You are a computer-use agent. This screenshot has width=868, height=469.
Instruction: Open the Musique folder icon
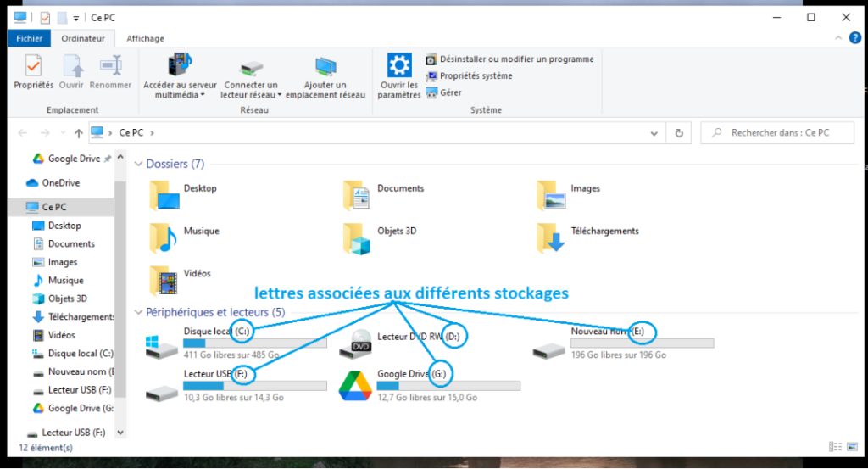coord(164,237)
